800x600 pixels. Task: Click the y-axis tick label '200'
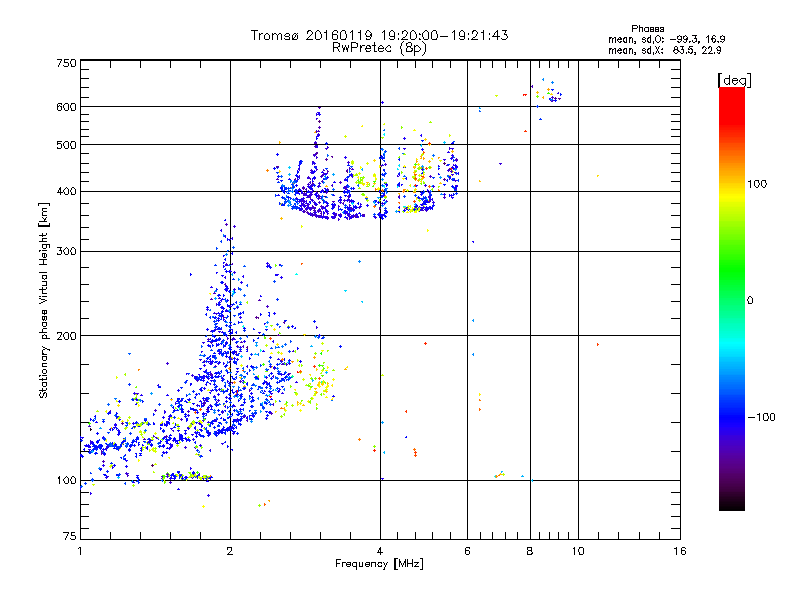pyautogui.click(x=66, y=336)
